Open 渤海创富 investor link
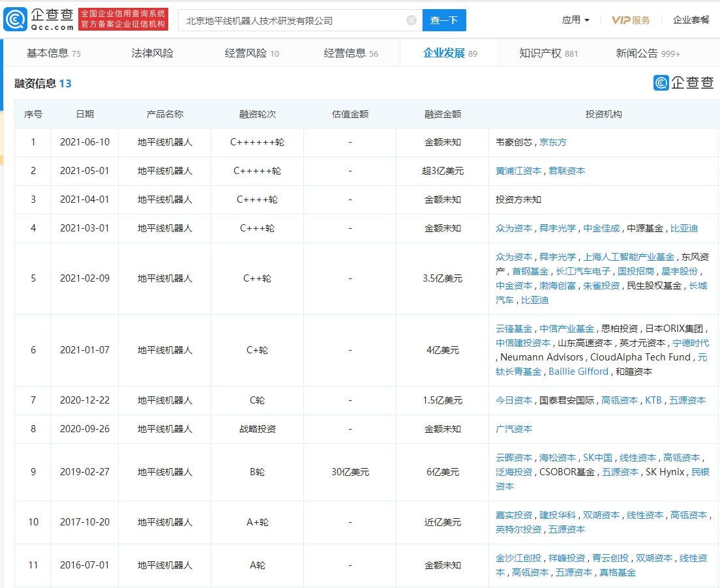 pyautogui.click(x=558, y=286)
